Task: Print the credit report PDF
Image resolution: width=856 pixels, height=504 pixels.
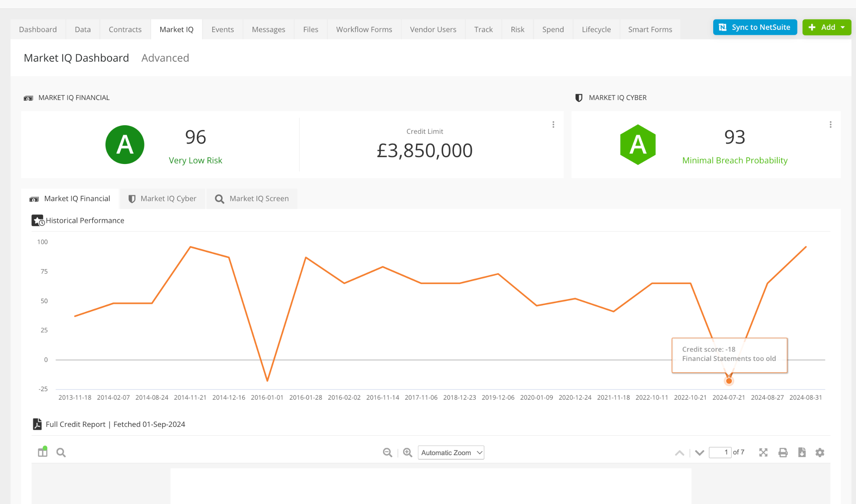Action: [x=783, y=452]
